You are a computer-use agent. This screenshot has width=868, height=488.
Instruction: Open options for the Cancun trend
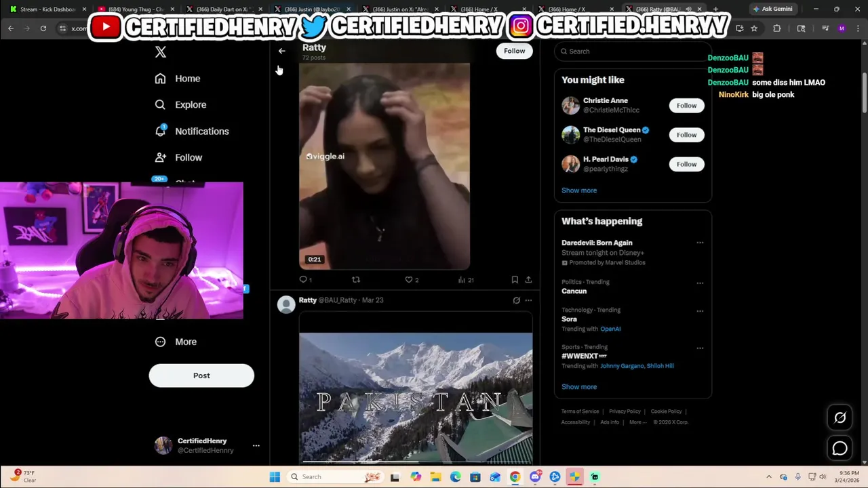pos(700,283)
